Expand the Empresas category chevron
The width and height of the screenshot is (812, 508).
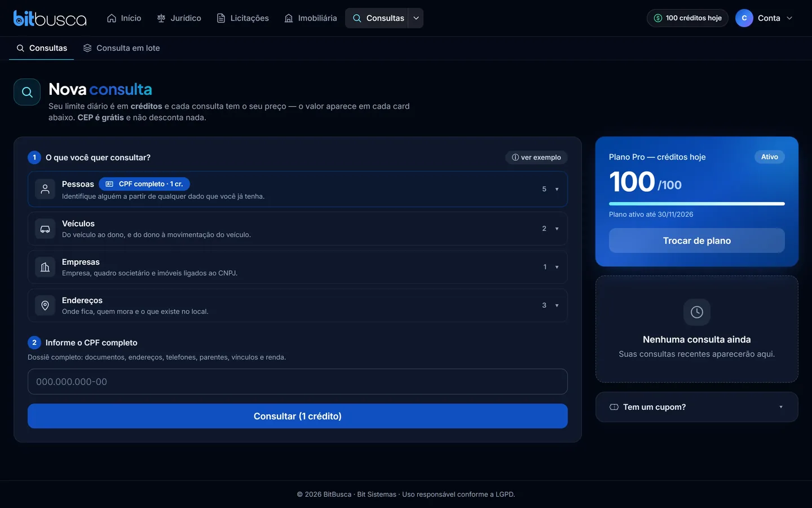557,267
